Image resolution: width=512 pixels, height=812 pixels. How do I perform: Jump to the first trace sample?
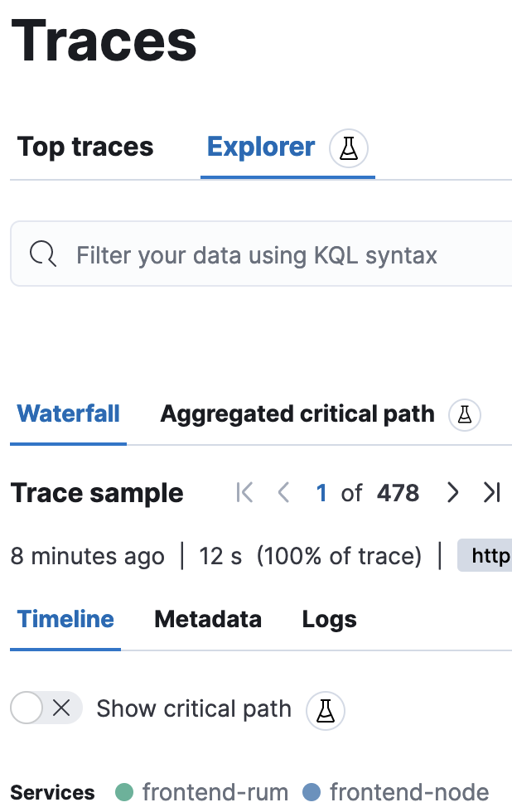244,492
